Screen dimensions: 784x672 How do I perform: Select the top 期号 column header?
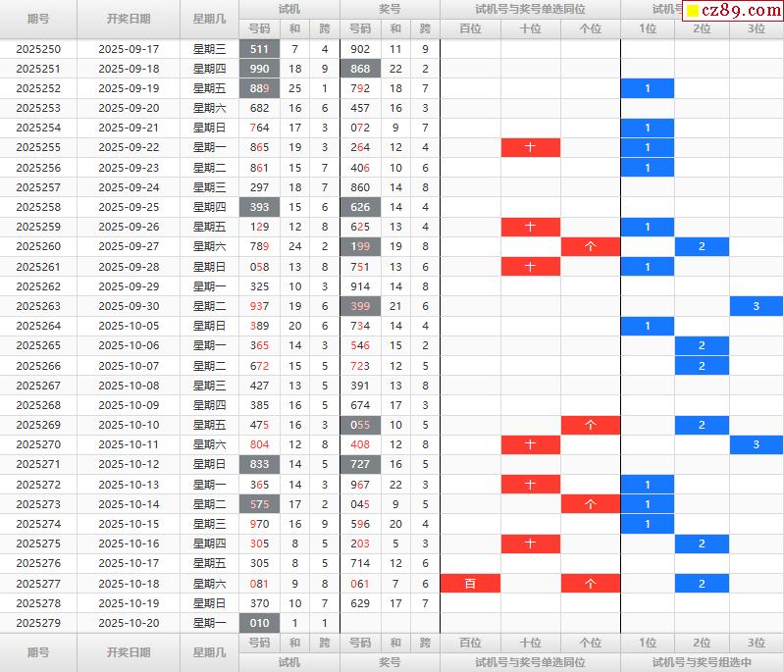pos(38,19)
